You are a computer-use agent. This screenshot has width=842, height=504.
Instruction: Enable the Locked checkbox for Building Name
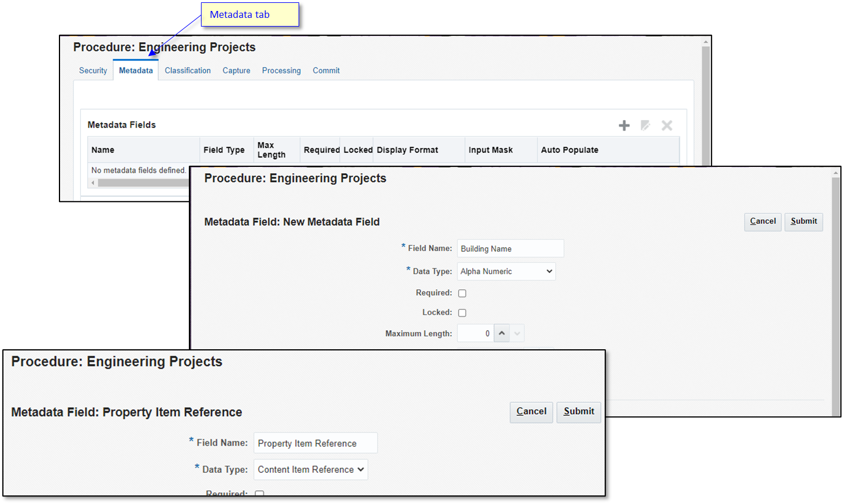pyautogui.click(x=462, y=312)
